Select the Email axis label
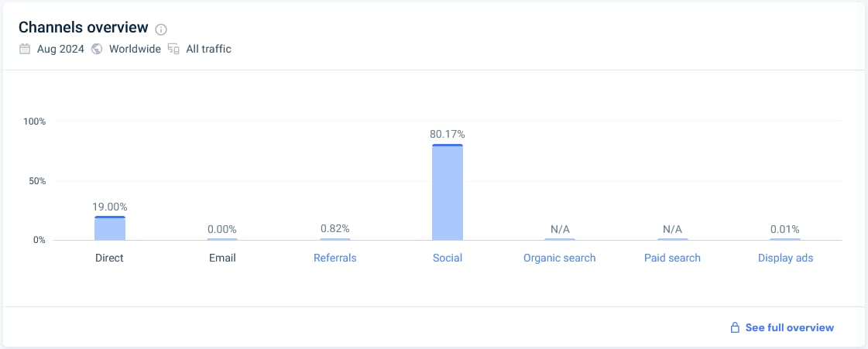 pyautogui.click(x=222, y=258)
